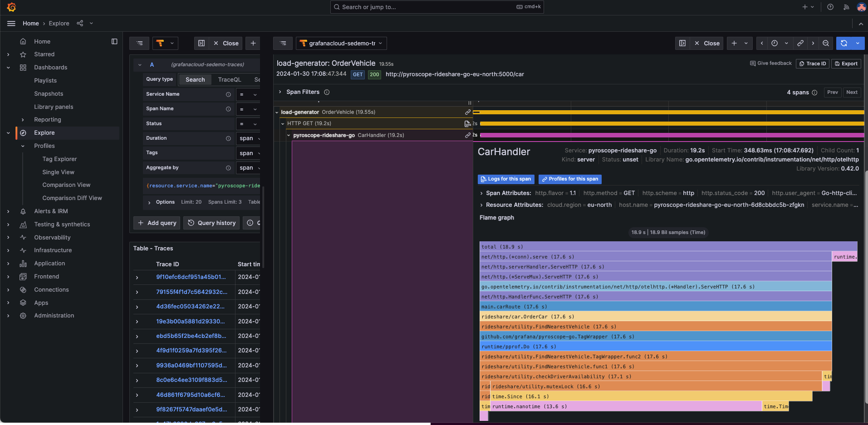Click the zoom out magnifier icon
The width and height of the screenshot is (868, 425).
[825, 43]
